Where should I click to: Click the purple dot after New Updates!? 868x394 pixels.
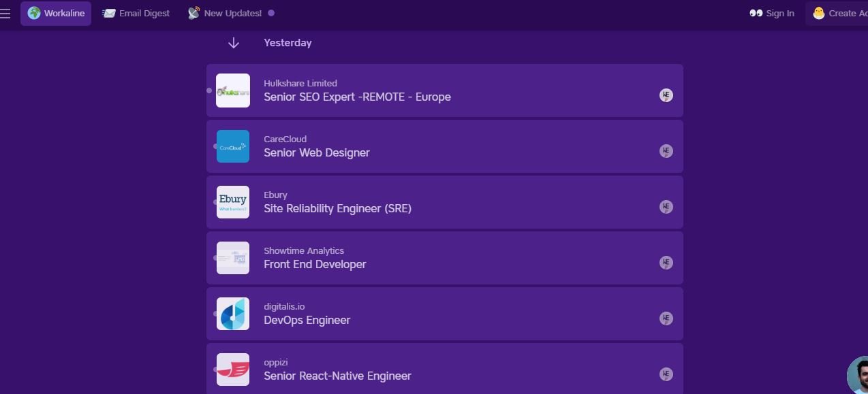pyautogui.click(x=271, y=13)
